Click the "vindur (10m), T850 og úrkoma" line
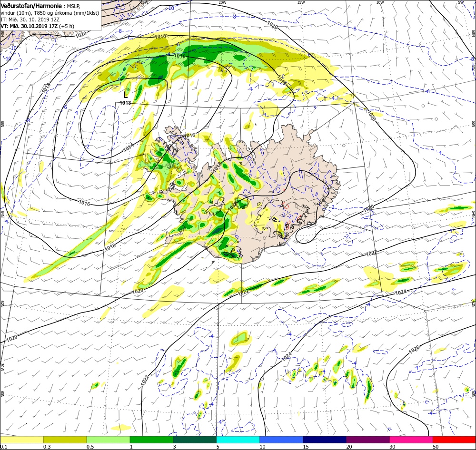 50,13
